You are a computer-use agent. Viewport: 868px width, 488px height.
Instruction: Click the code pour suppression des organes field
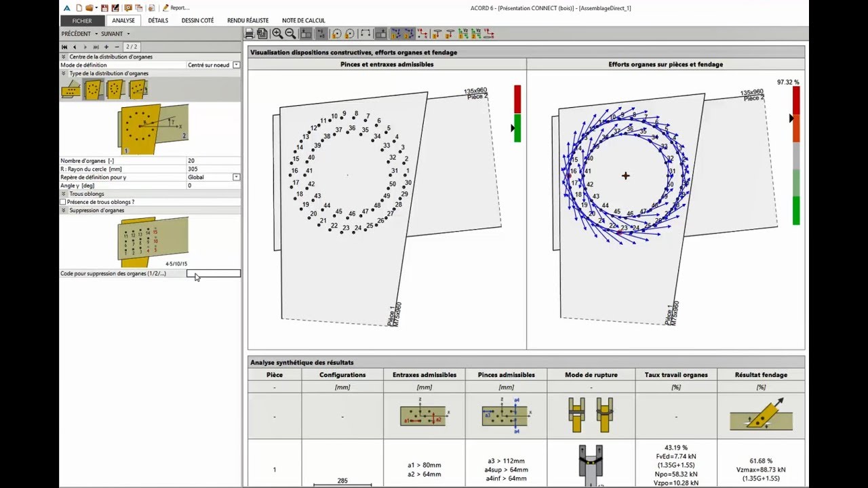[x=214, y=274]
